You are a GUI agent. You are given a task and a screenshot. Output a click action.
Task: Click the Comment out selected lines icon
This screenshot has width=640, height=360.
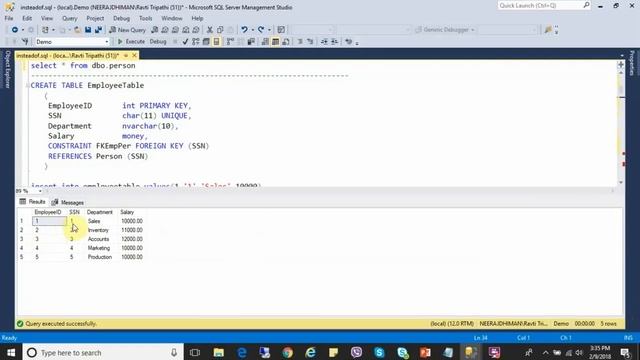[300, 42]
